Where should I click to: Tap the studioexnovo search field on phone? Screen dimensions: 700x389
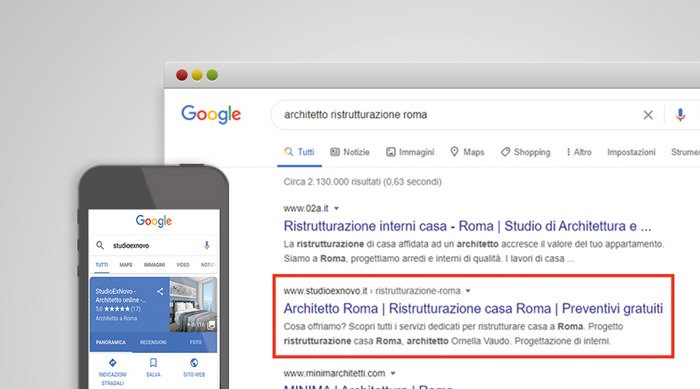click(x=154, y=245)
